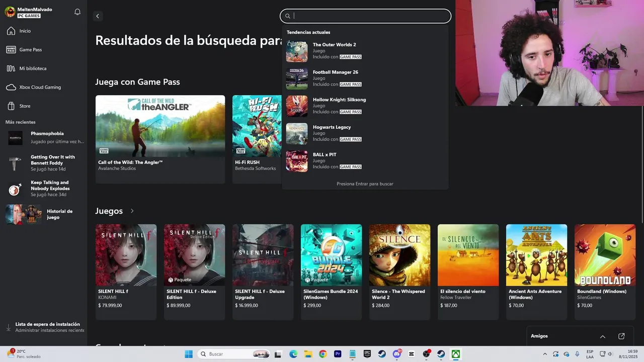Select Hollow Knight: Silksong suggestion
The width and height of the screenshot is (644, 362).
[x=365, y=106]
